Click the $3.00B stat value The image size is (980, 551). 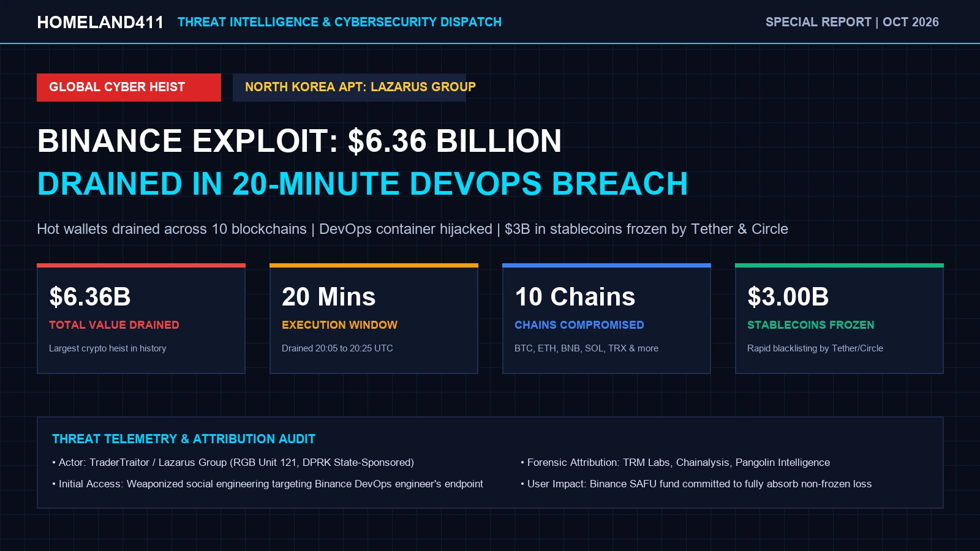coord(788,297)
